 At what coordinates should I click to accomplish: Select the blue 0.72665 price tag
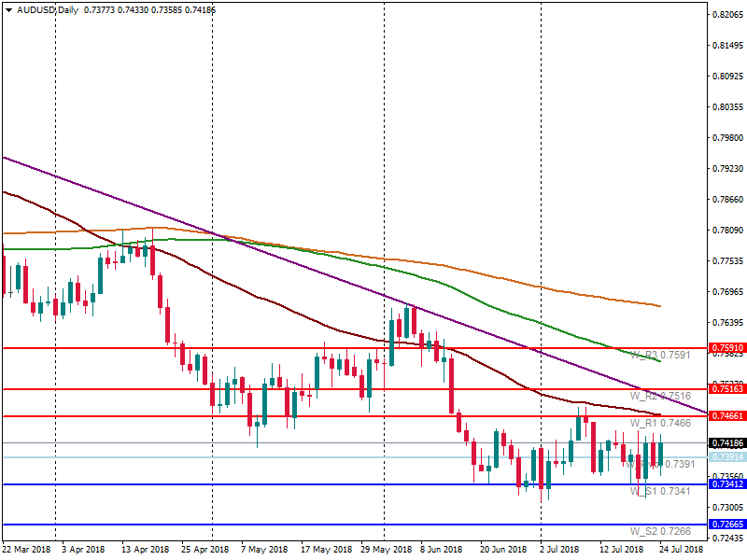(726, 525)
